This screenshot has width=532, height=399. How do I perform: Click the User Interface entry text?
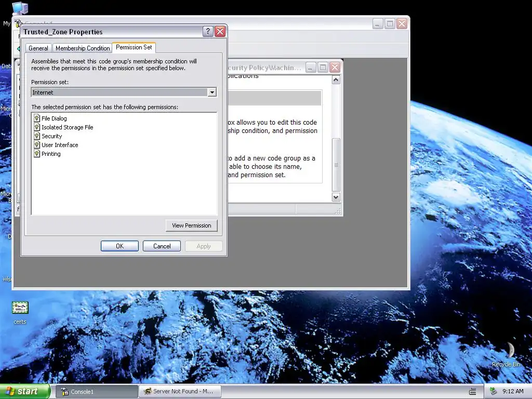(x=60, y=145)
